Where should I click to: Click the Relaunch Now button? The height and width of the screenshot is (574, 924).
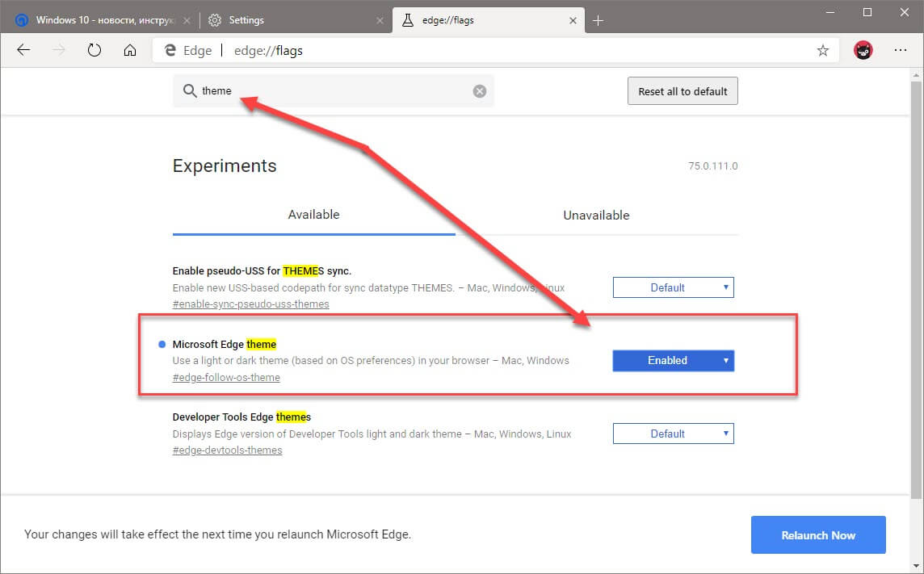(x=818, y=534)
